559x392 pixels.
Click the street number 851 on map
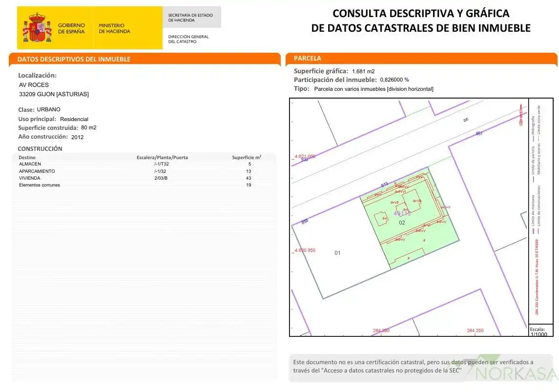[x=479, y=133]
